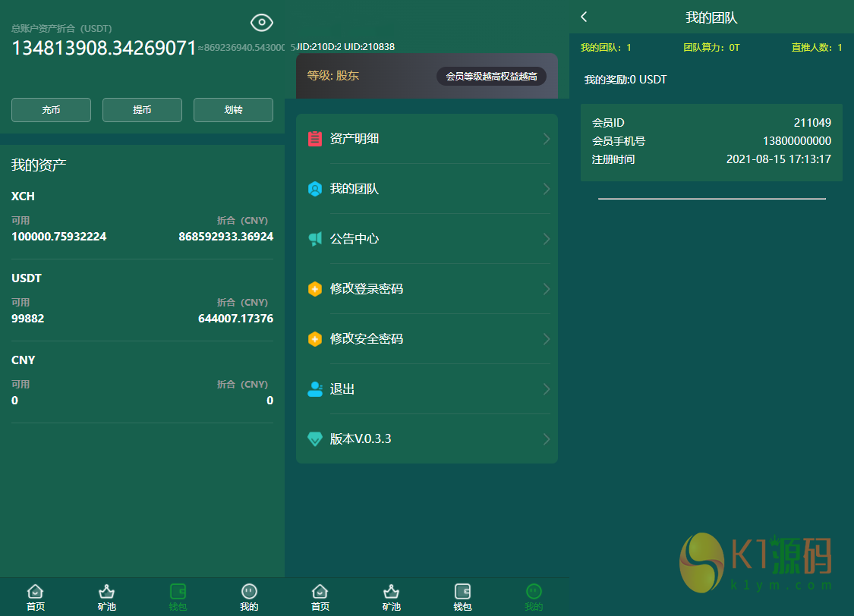Expand the 资产明细 row chevron

coord(546,139)
